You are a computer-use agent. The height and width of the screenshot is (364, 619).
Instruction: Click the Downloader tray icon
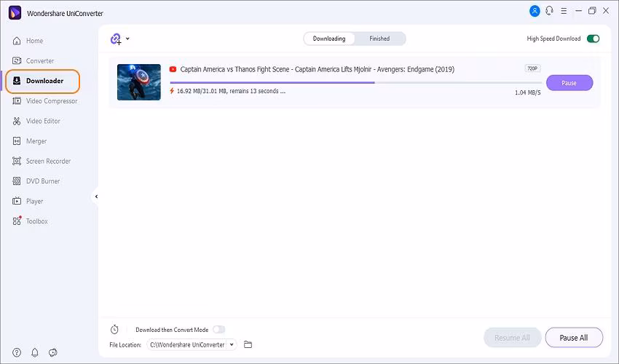click(x=17, y=81)
